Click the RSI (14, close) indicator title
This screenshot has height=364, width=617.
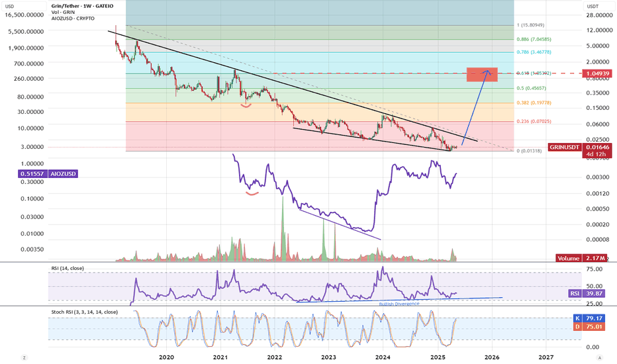[x=68, y=269]
